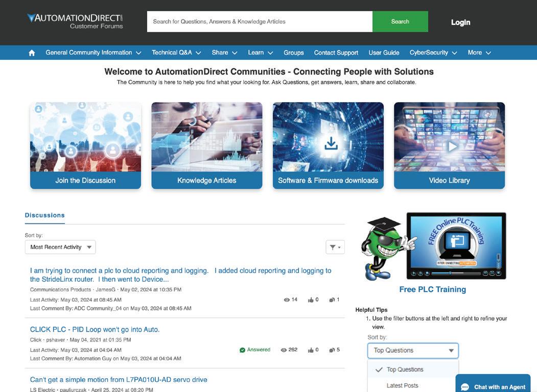Click the Knowledge Articles label
Viewport: 537px width, 392px height.
click(206, 180)
